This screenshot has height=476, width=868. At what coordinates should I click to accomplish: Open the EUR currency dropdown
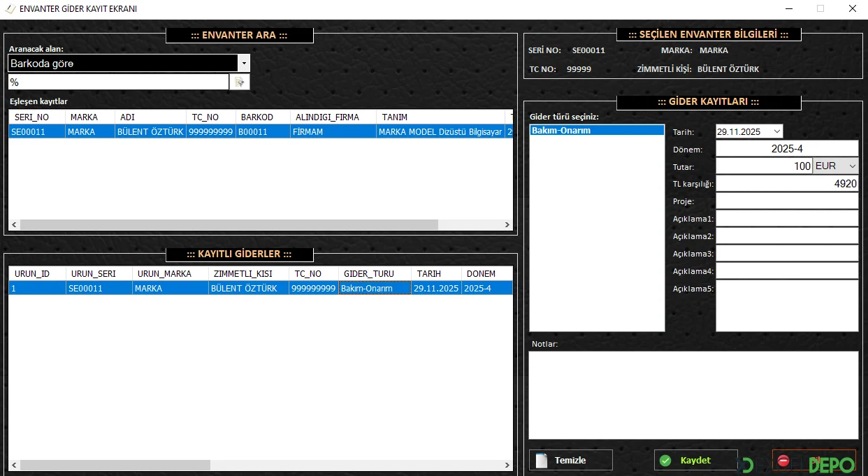[851, 166]
